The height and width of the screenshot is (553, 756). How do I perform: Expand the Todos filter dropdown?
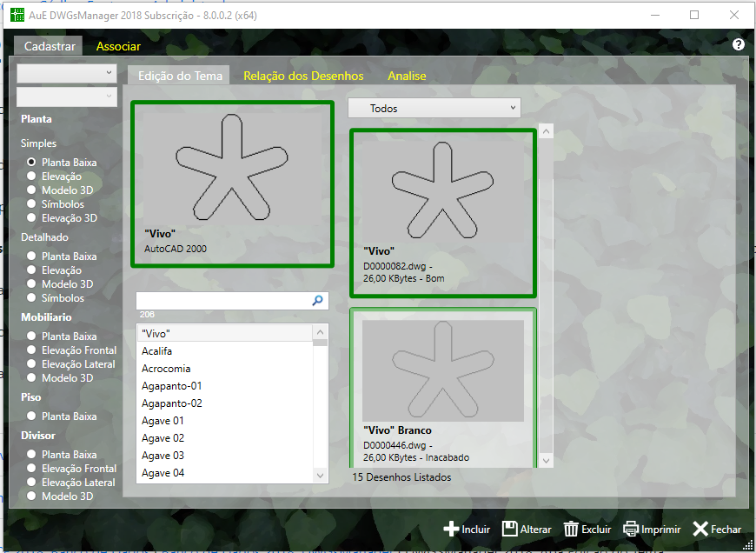pyautogui.click(x=434, y=109)
